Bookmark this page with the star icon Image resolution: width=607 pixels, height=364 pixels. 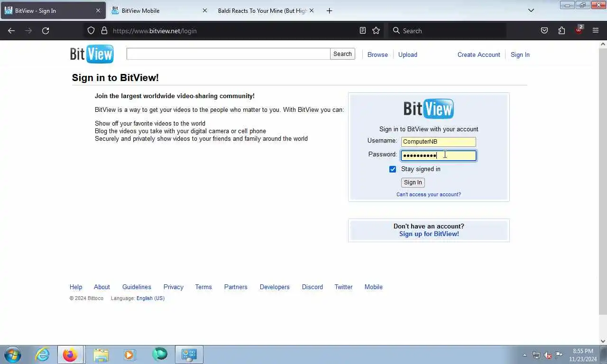(x=376, y=31)
